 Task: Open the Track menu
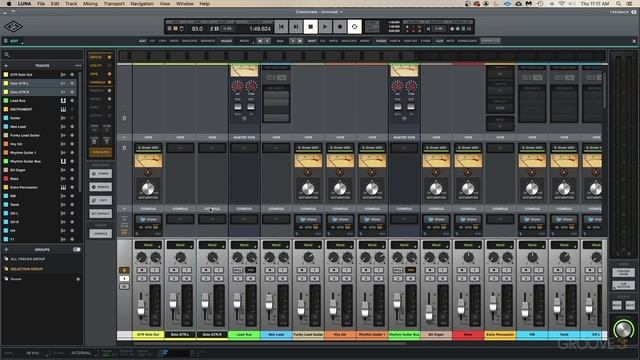click(71, 4)
